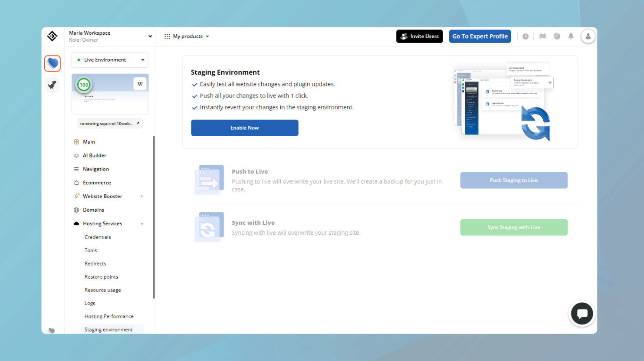The image size is (644, 361).
Task: Open the knowledge base book icon
Action: 542,36
